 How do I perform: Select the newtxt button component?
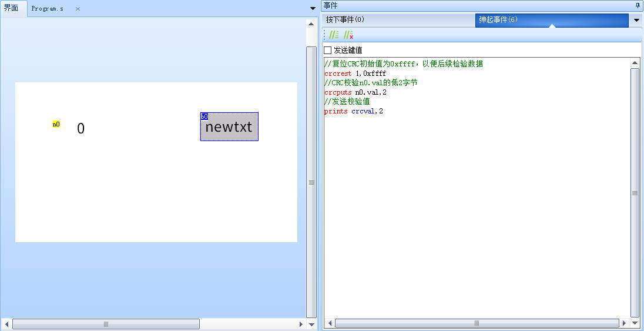229,127
